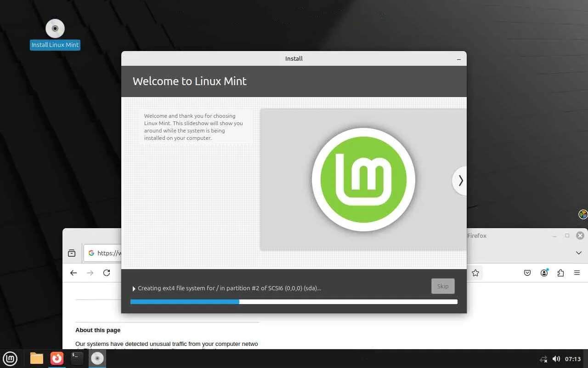This screenshot has width=588, height=368.
Task: Click the multicolored circle icon at screen edge
Action: tap(583, 214)
